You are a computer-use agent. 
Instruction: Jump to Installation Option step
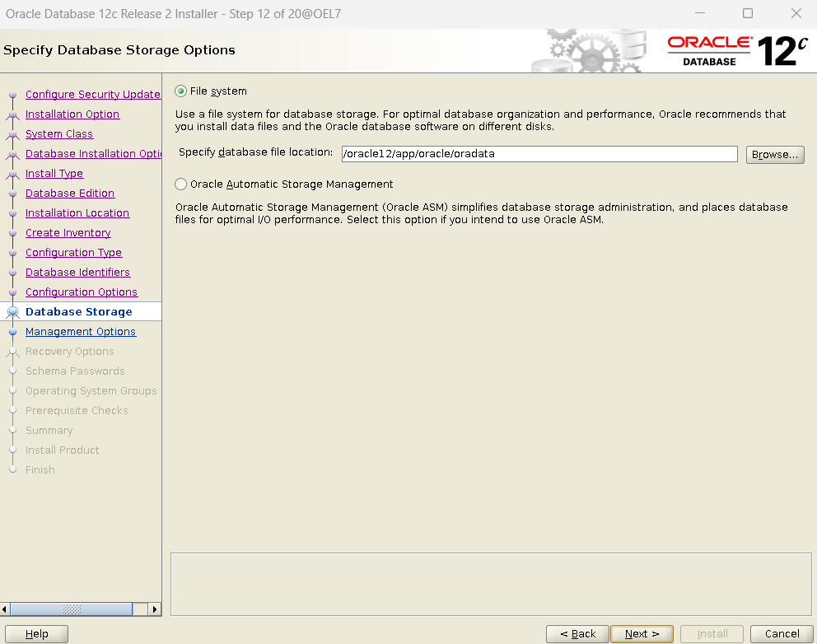click(x=72, y=114)
